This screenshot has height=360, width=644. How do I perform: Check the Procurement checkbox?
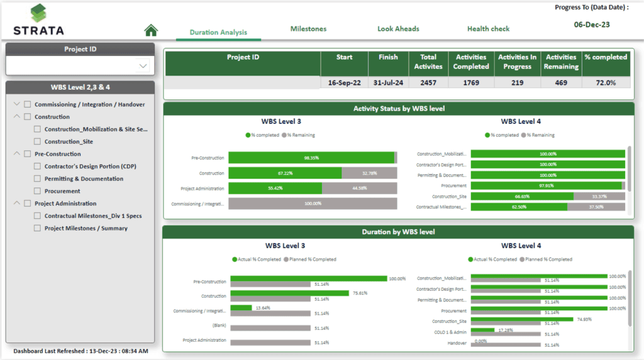(37, 191)
